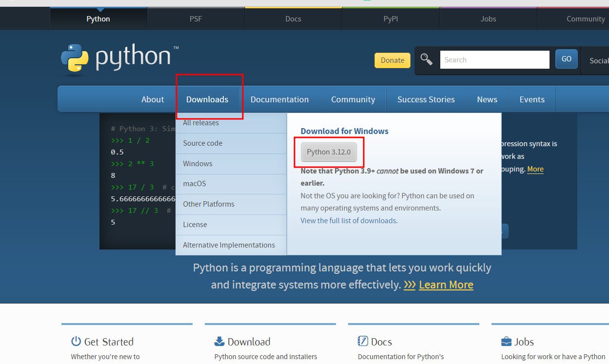The width and height of the screenshot is (609, 364).
Task: Open the Python tab in the top bar
Action: click(98, 19)
